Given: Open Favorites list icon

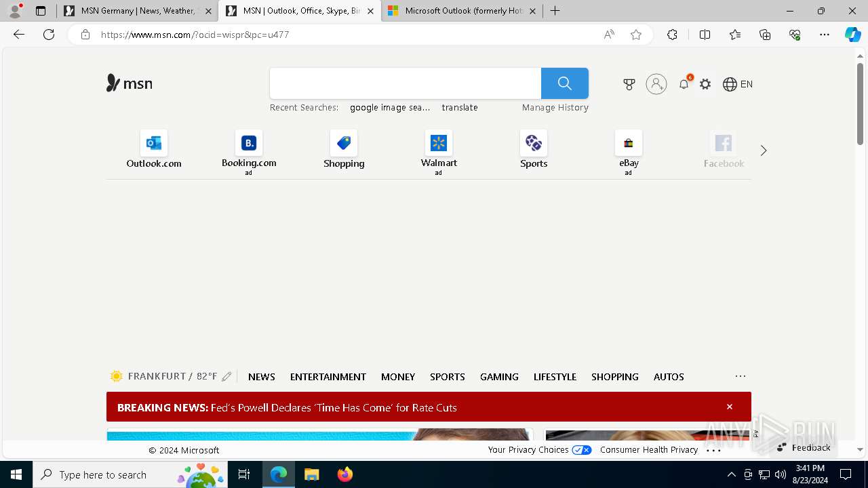Looking at the screenshot, I should tap(735, 35).
